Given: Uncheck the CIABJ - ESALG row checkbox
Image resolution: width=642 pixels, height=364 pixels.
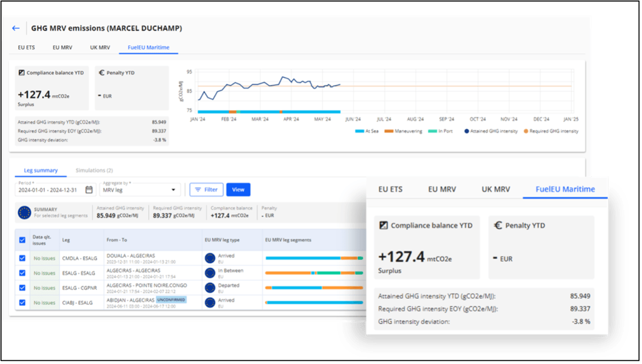Looking at the screenshot, I should click(x=22, y=302).
